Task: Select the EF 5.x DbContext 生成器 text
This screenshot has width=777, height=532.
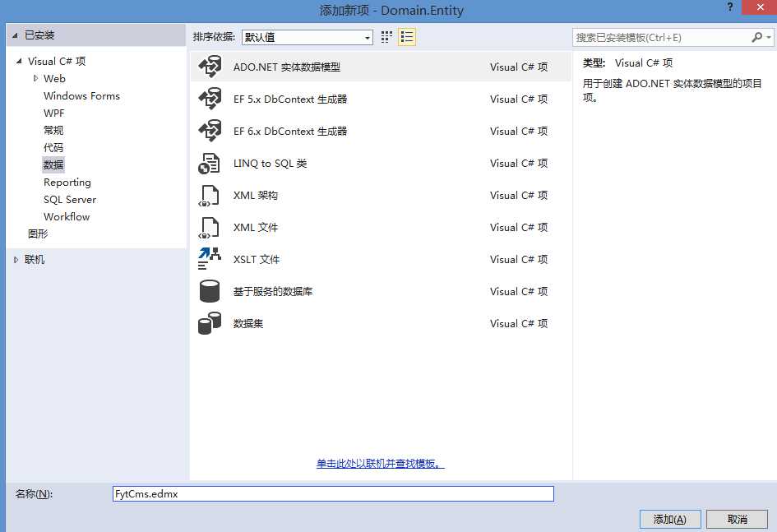Action: coord(290,99)
